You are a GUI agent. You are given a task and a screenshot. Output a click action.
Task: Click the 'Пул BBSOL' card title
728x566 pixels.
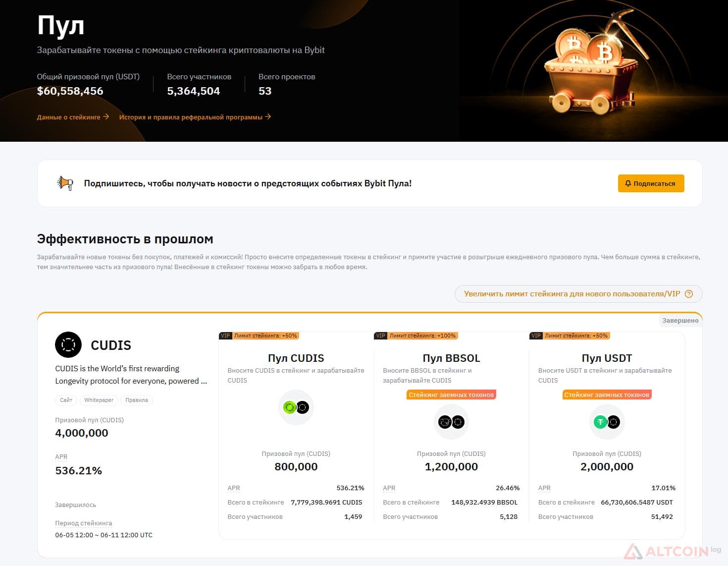pos(451,358)
